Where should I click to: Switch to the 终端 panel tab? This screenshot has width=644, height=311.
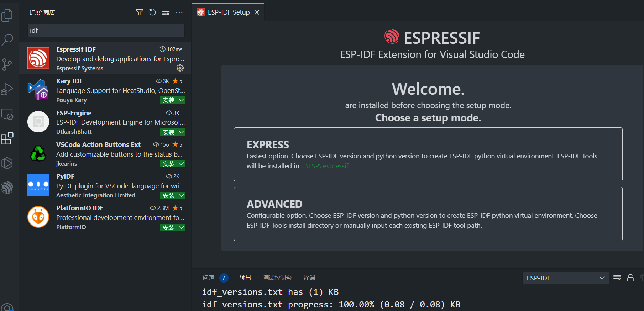coord(309,278)
